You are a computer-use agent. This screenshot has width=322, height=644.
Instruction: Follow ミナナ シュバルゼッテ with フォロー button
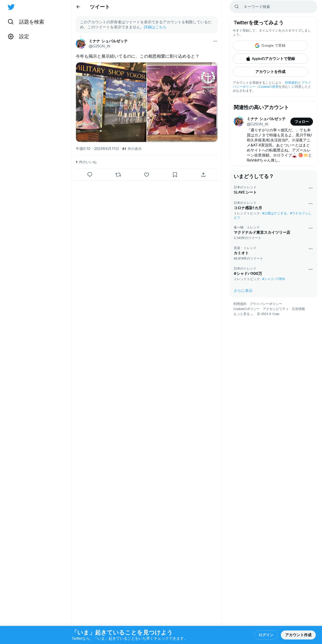(302, 122)
